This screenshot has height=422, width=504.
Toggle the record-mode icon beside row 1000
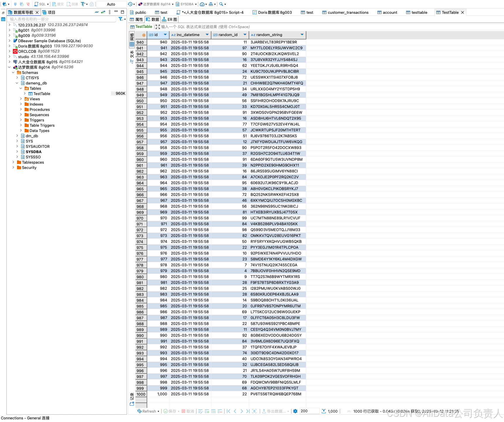click(x=132, y=404)
